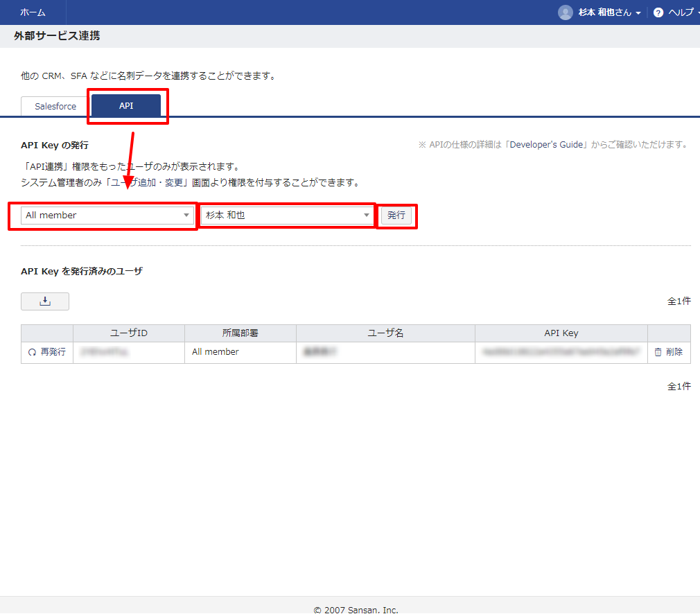The width and height of the screenshot is (700, 614).
Task: Select the blurred API Key value cell
Action: (x=561, y=351)
